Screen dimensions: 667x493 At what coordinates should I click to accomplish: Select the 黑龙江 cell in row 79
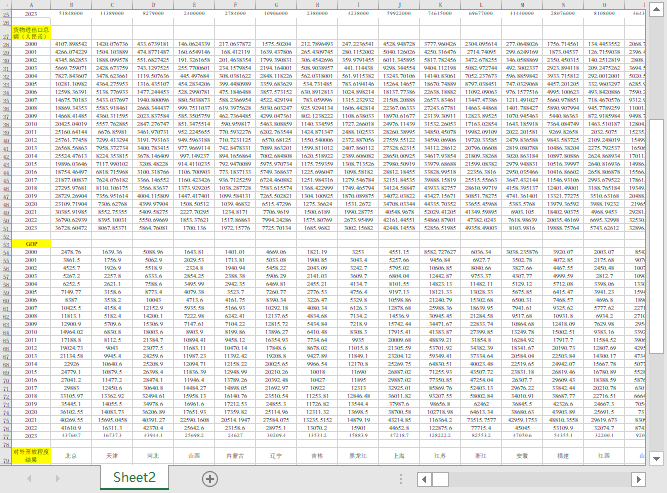point(358,456)
